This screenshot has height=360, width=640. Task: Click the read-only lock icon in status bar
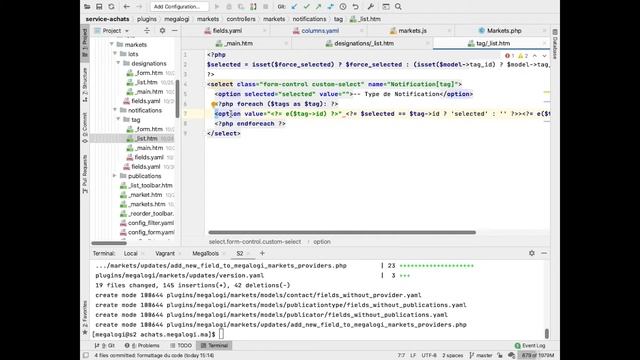coord(500,356)
